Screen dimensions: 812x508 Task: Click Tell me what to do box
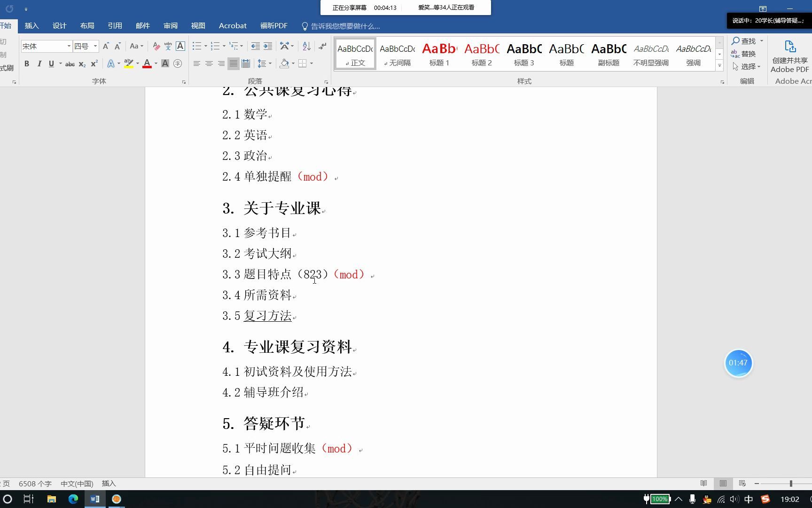(341, 26)
